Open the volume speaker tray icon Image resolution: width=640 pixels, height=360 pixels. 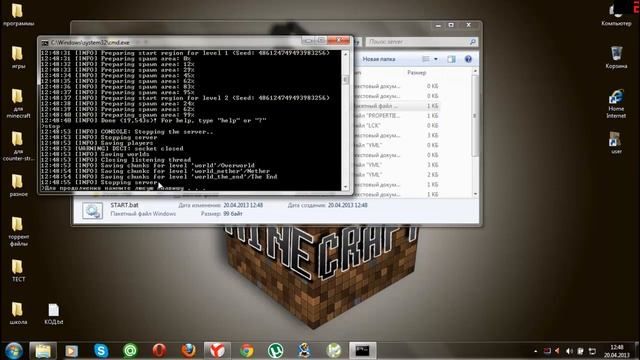(x=569, y=351)
